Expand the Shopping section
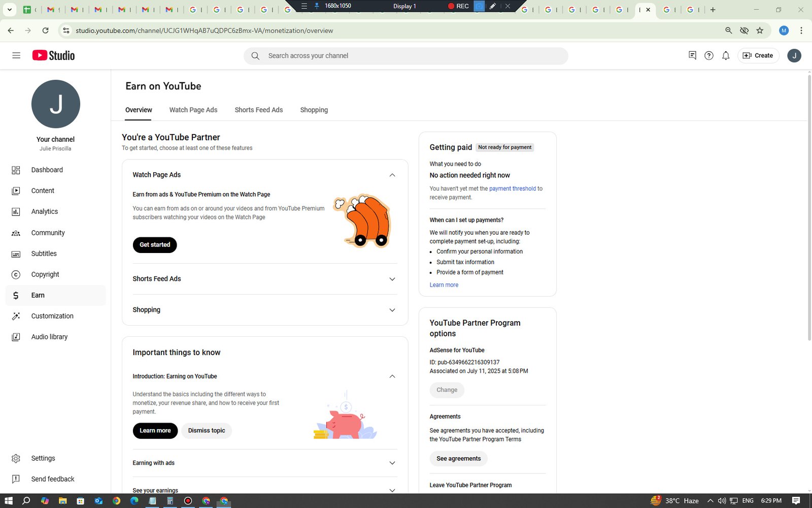Viewport: 812px width, 508px height. [x=392, y=310]
